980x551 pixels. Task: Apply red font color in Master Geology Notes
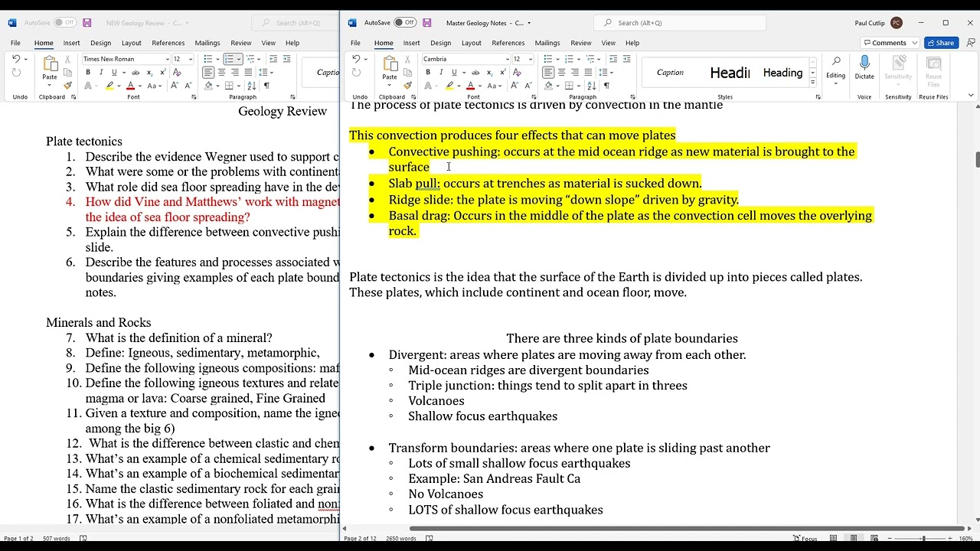coord(470,86)
